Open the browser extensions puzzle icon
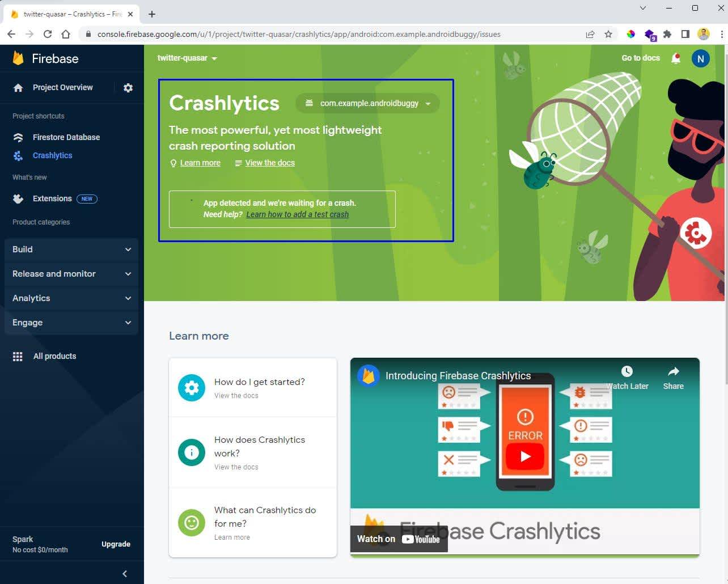 pos(667,34)
